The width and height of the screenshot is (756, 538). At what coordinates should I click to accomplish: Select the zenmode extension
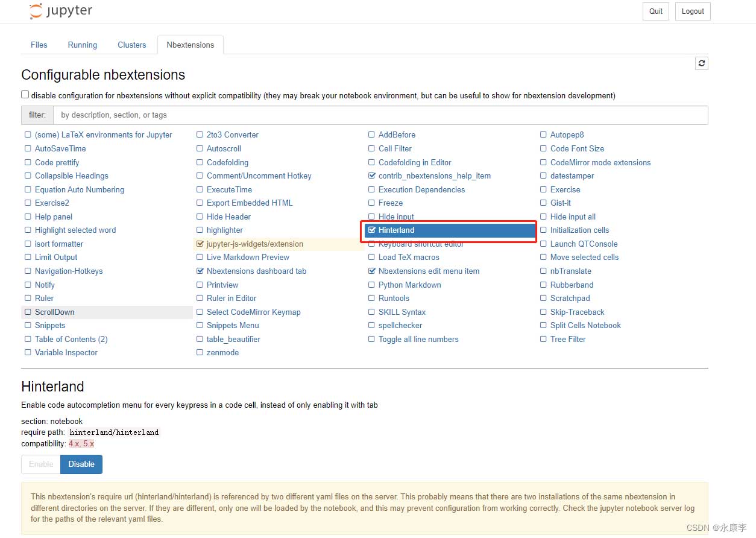pos(222,353)
